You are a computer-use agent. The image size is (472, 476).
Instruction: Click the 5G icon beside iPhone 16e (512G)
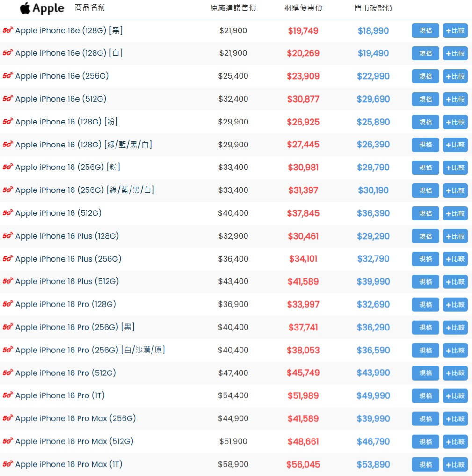tap(7, 99)
